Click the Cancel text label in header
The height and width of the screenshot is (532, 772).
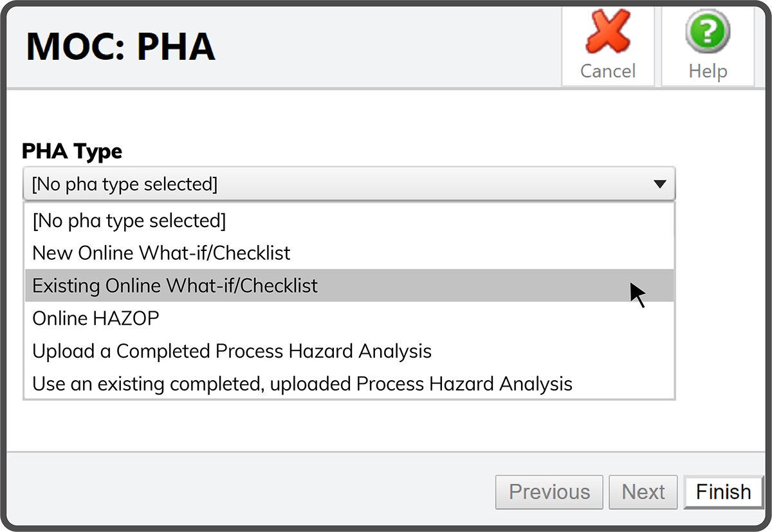click(607, 71)
